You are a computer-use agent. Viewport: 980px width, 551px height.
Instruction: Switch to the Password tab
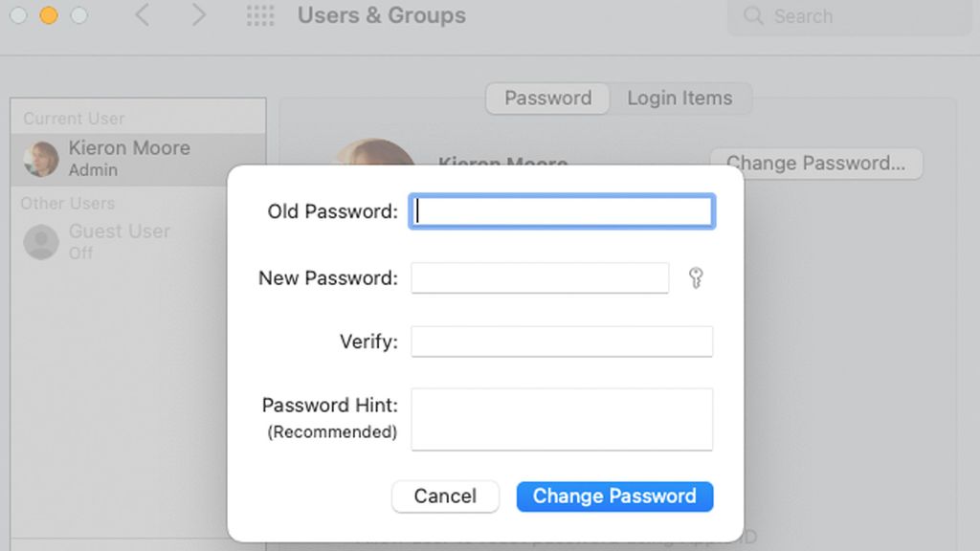(x=546, y=98)
